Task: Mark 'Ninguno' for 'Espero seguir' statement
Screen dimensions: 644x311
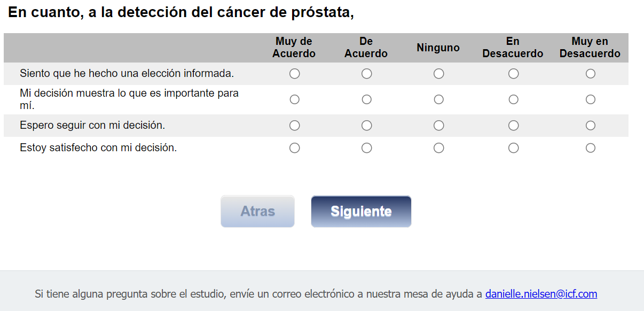Action: pos(438,126)
